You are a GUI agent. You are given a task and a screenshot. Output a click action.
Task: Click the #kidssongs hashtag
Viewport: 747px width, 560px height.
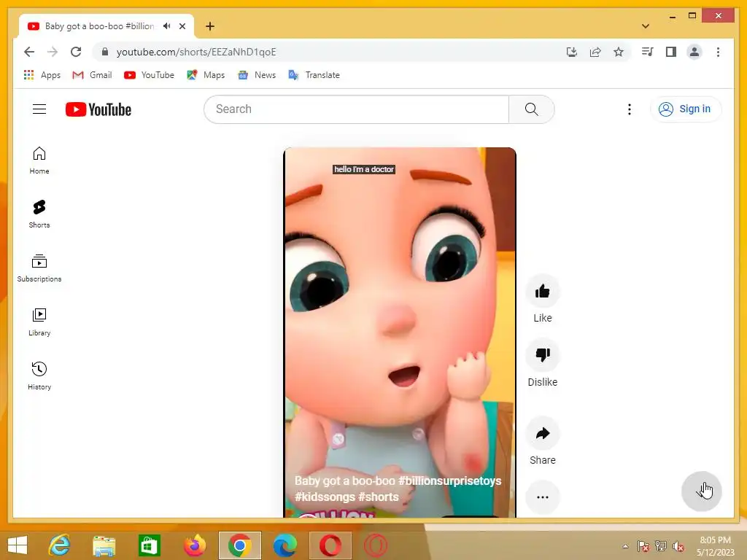(325, 497)
